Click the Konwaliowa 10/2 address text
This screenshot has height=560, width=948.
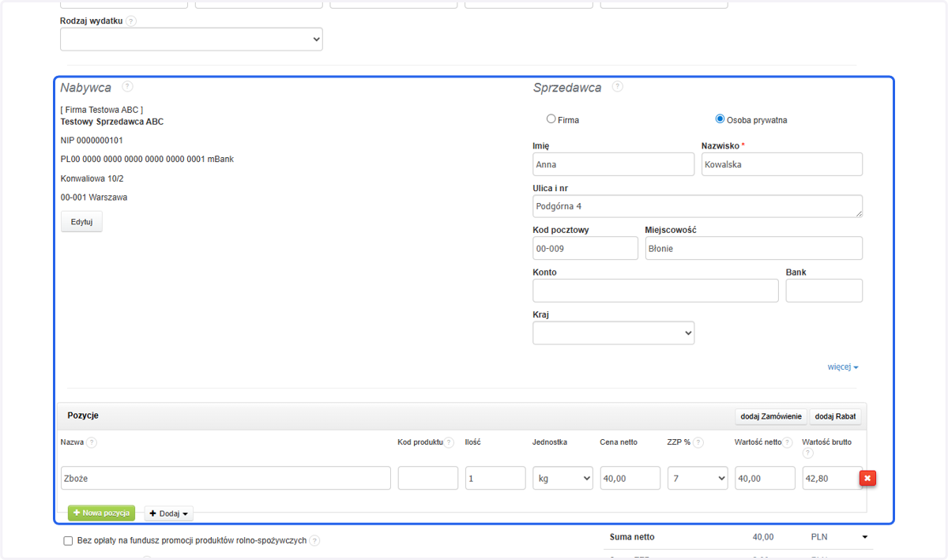pos(94,179)
